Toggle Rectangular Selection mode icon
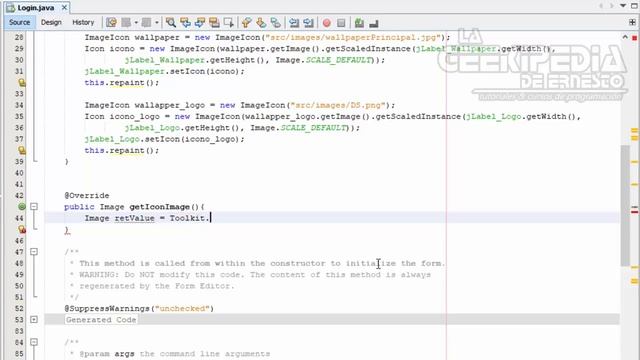The image size is (640, 360). pos(229,22)
